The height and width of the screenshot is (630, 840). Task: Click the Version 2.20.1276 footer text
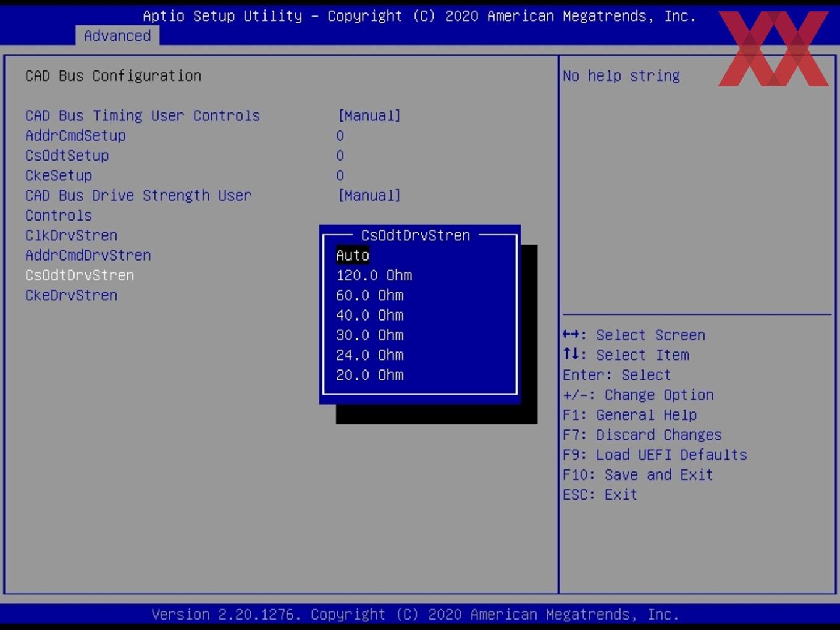coord(415,615)
